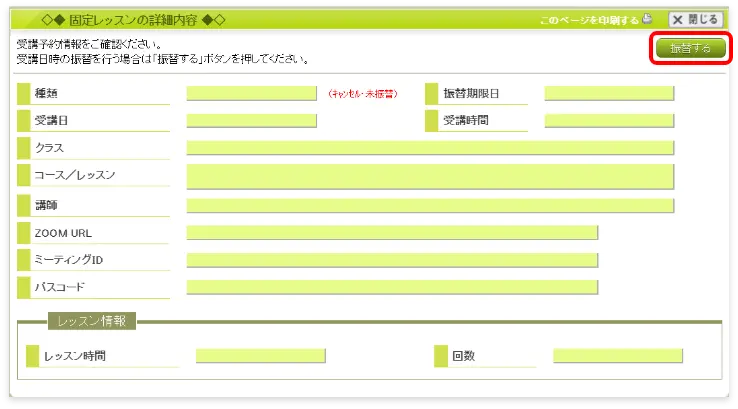Click the パスコード label
Viewport: 738px width, 409px height.
[60, 287]
